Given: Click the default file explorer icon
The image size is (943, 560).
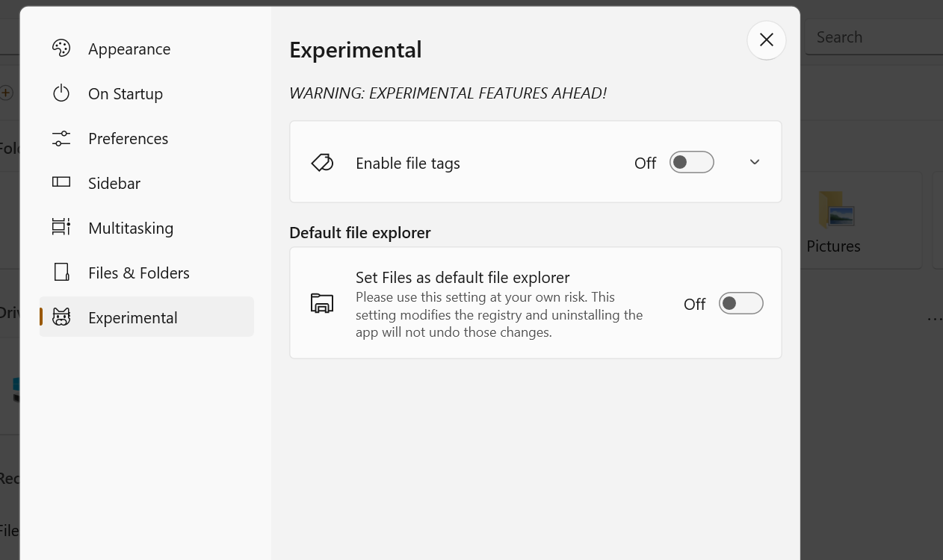Looking at the screenshot, I should coord(321,303).
